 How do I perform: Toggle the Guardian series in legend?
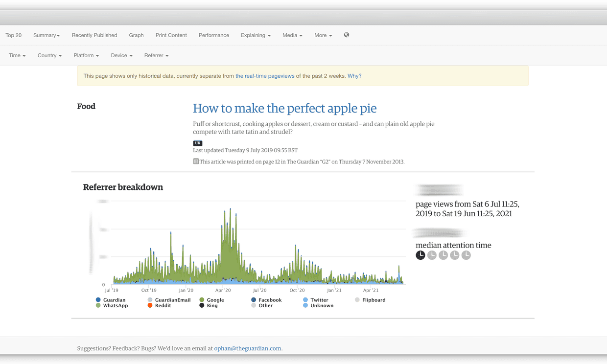pos(111,300)
